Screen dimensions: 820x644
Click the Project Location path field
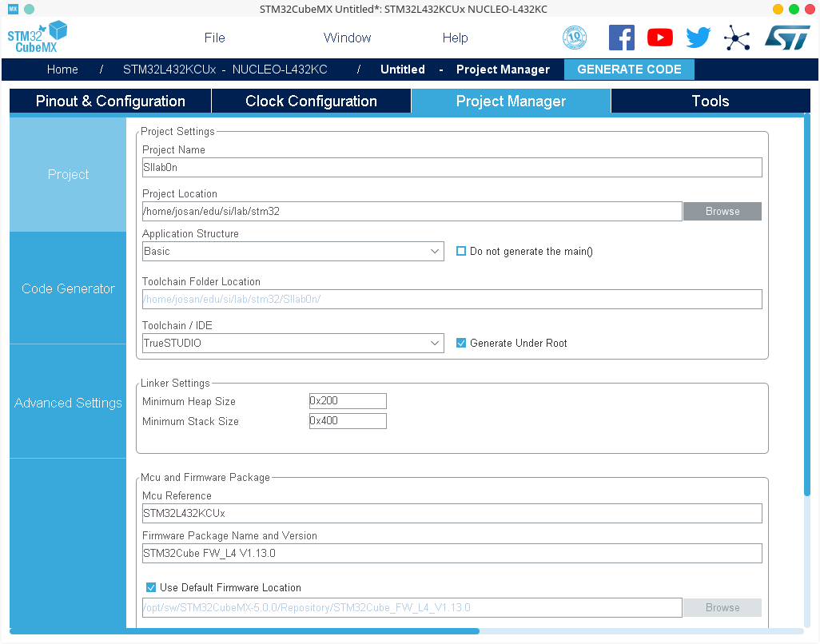pos(412,211)
